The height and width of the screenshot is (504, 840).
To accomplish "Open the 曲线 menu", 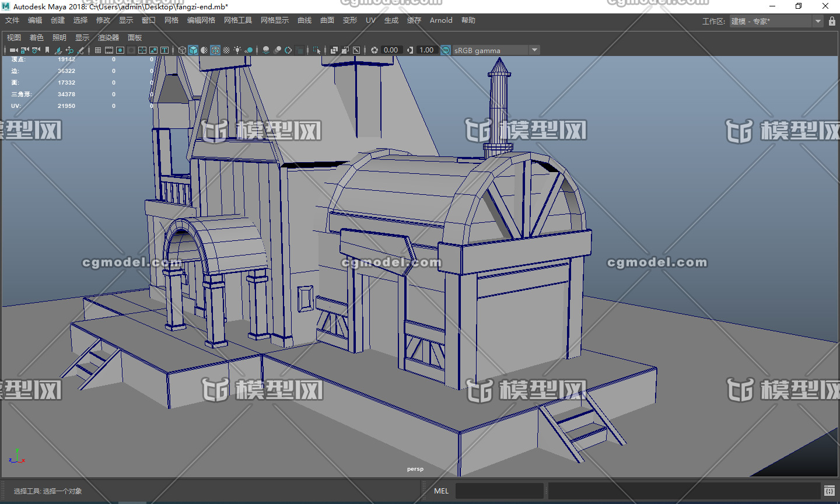I will 304,20.
